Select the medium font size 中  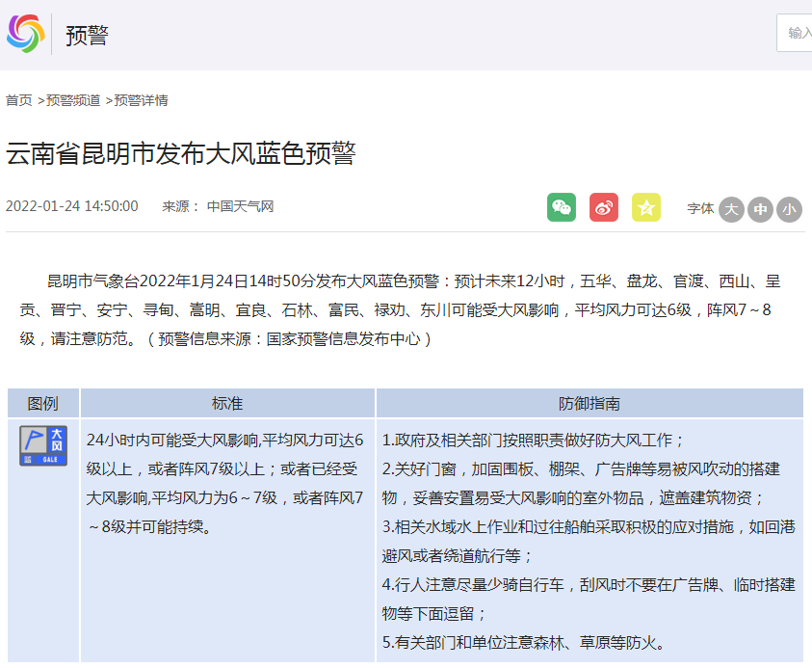760,209
